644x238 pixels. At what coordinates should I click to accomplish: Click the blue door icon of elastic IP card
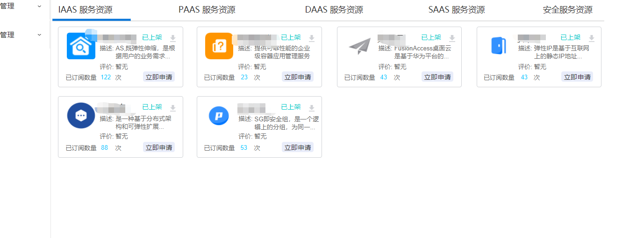coord(498,46)
